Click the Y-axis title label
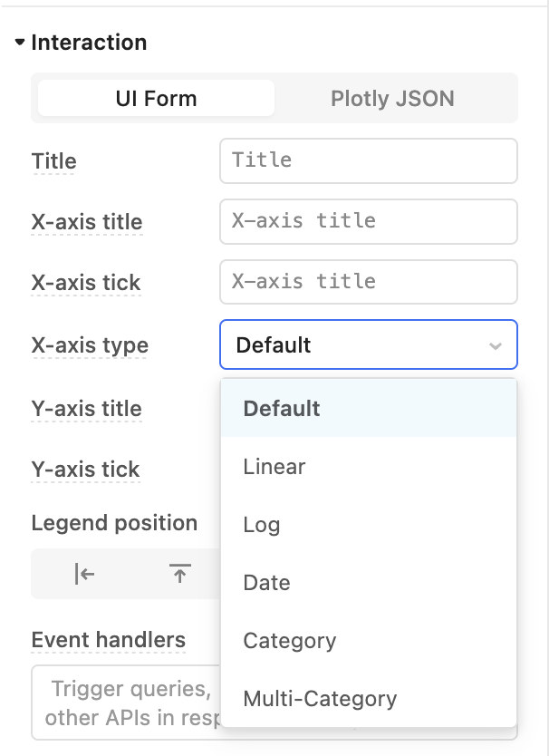The image size is (549, 756). [87, 409]
